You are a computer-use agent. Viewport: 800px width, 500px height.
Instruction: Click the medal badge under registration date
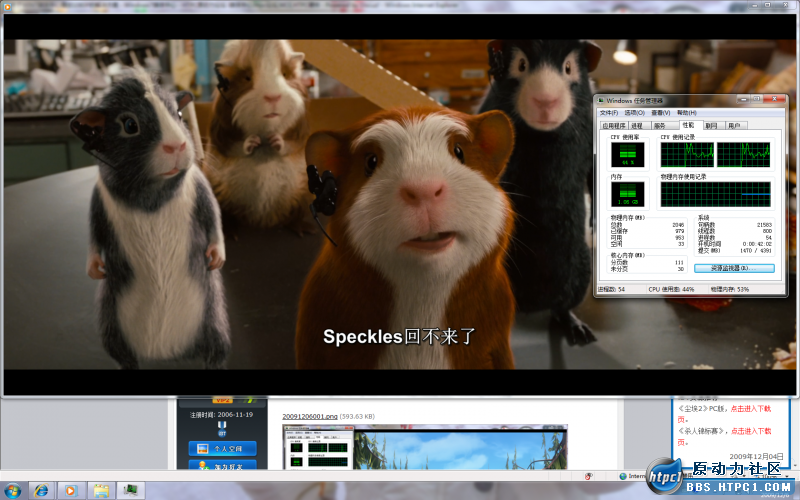(x=222, y=429)
